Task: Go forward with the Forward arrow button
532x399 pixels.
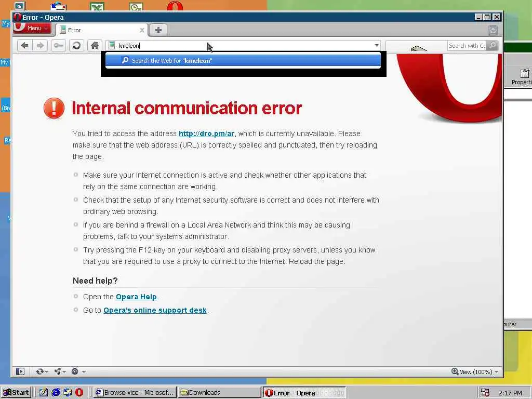Action: coord(41,46)
